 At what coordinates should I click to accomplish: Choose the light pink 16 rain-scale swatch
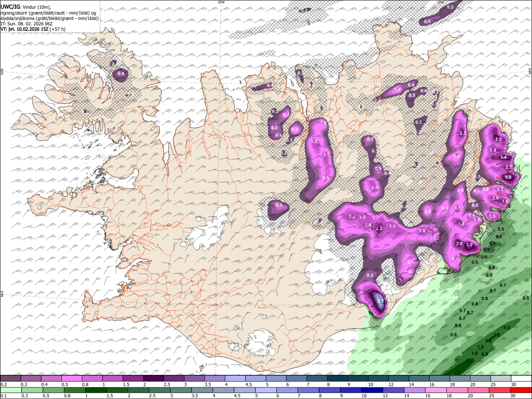436,390
